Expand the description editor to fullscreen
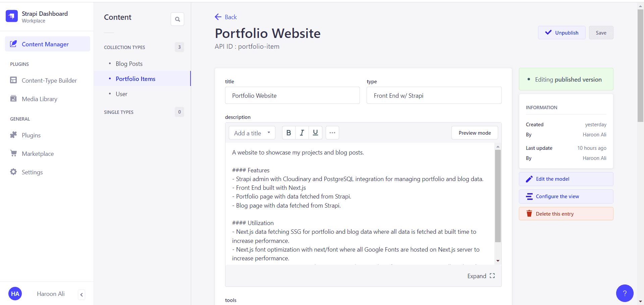644x305 pixels. tap(481, 276)
